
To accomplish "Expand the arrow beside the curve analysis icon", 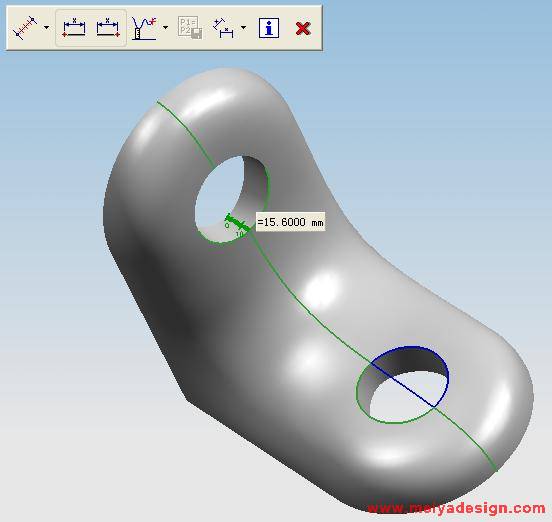I will pyautogui.click(x=165, y=27).
